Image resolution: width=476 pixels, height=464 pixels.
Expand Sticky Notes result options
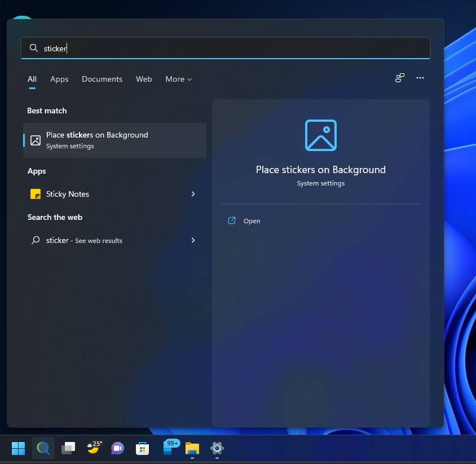[x=193, y=194]
